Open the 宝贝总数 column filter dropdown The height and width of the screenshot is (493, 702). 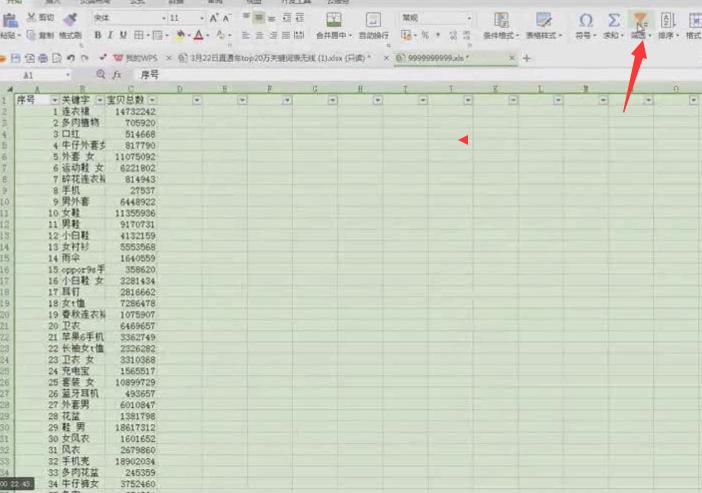(x=151, y=101)
